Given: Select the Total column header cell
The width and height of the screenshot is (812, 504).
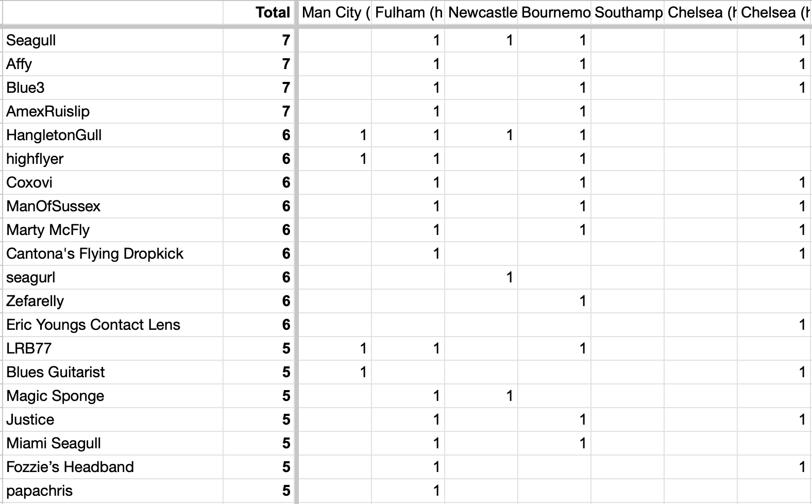Looking at the screenshot, I should coord(259,12).
